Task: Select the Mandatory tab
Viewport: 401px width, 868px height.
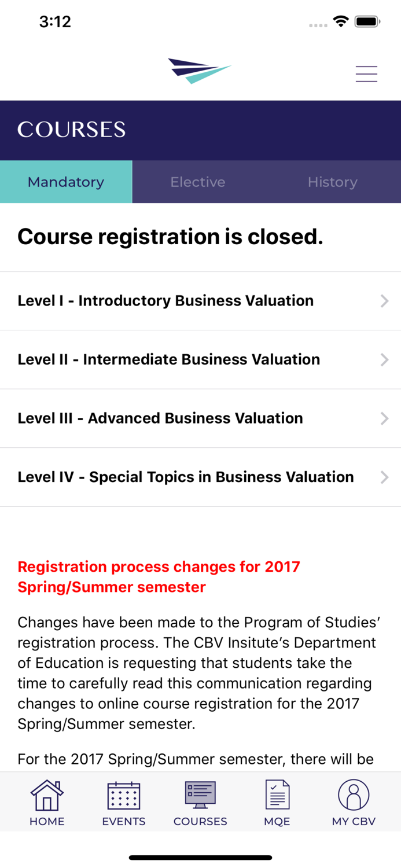Action: point(65,182)
